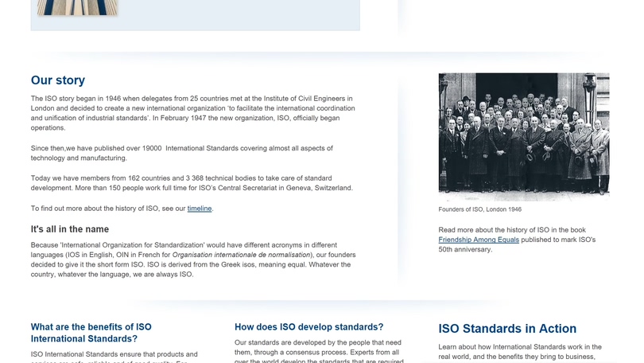Click the It's all in the name heading

(x=70, y=229)
